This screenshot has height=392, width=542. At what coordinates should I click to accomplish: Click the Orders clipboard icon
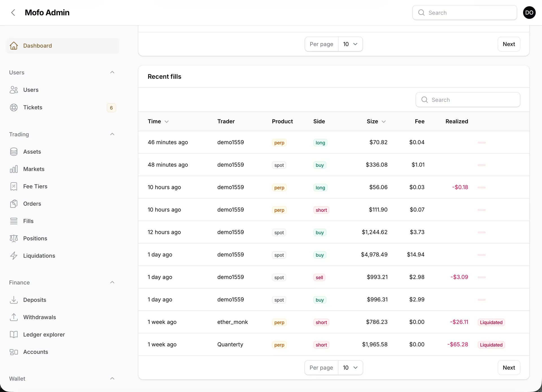coord(14,204)
